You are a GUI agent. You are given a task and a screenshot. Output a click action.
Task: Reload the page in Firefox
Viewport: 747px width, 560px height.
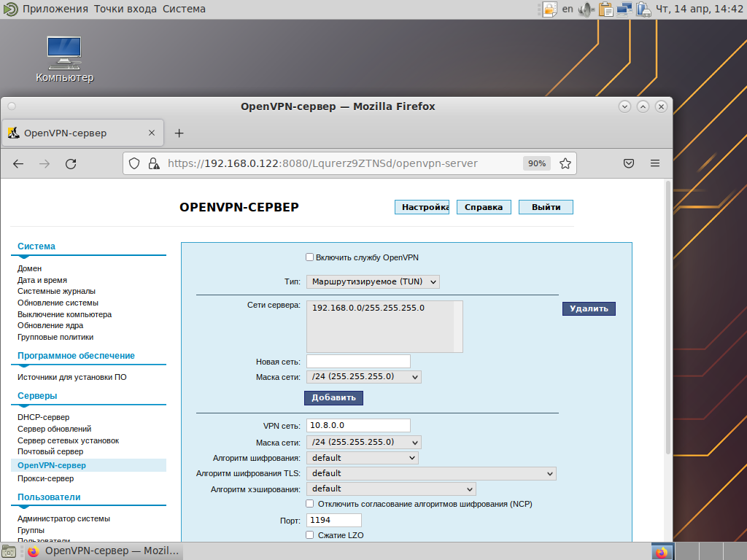pos(71,164)
